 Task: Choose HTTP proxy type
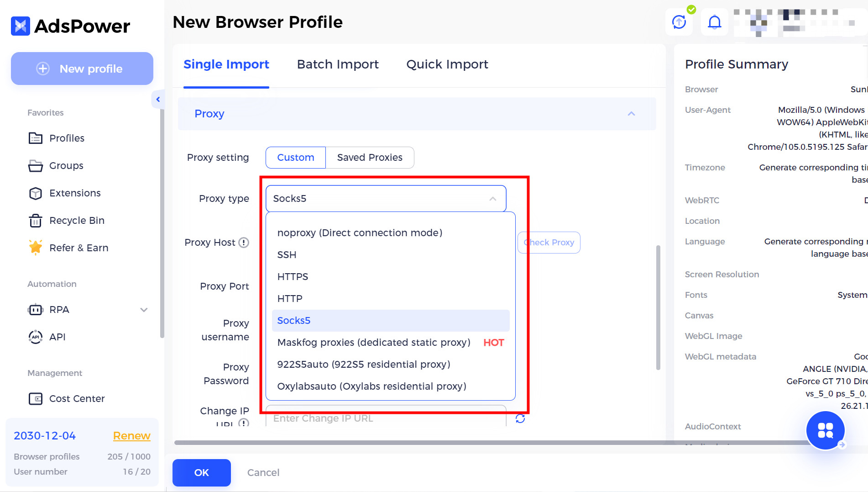[391, 298]
